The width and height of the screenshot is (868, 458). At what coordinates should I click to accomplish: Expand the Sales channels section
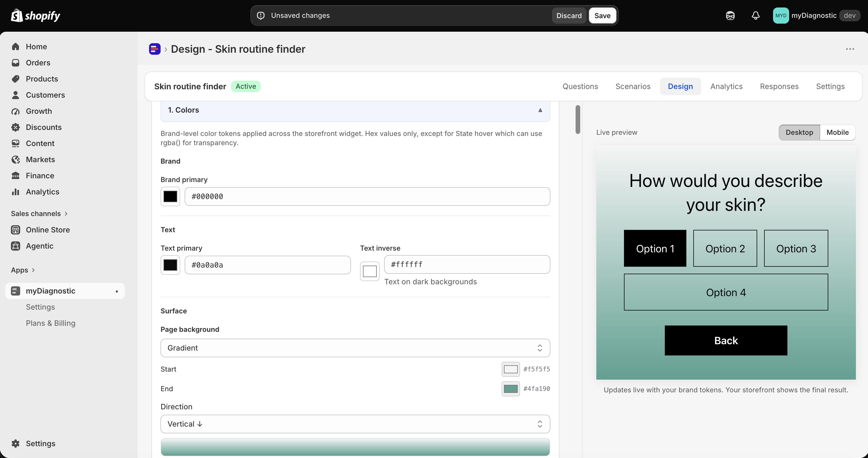point(39,213)
